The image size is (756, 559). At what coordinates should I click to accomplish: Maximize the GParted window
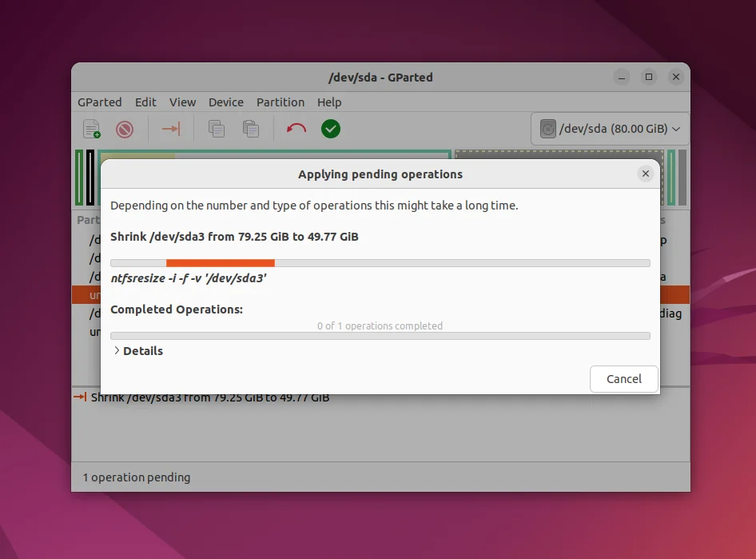[x=649, y=77]
